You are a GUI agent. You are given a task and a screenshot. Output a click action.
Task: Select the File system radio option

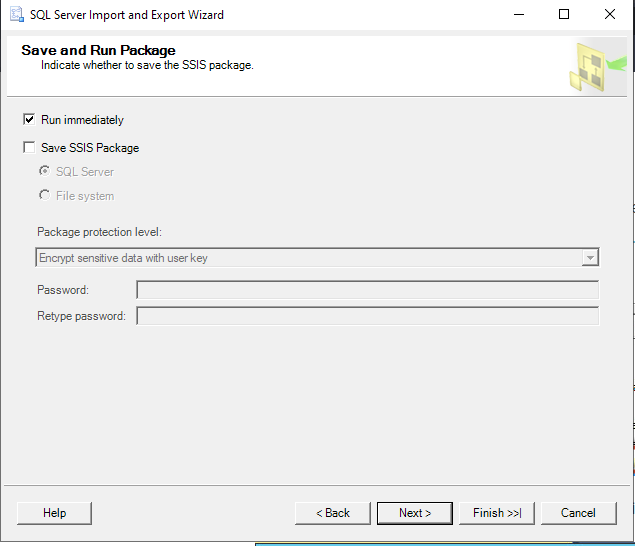pyautogui.click(x=45, y=195)
